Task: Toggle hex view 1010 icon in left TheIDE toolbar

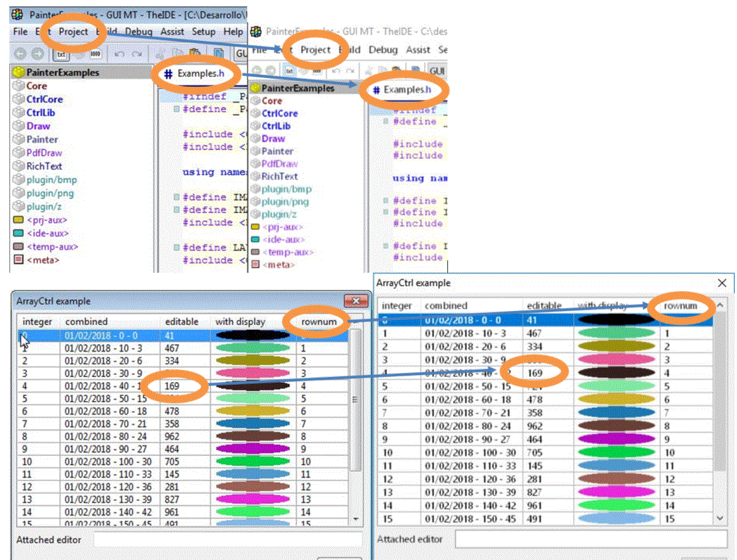Action: coord(95,53)
